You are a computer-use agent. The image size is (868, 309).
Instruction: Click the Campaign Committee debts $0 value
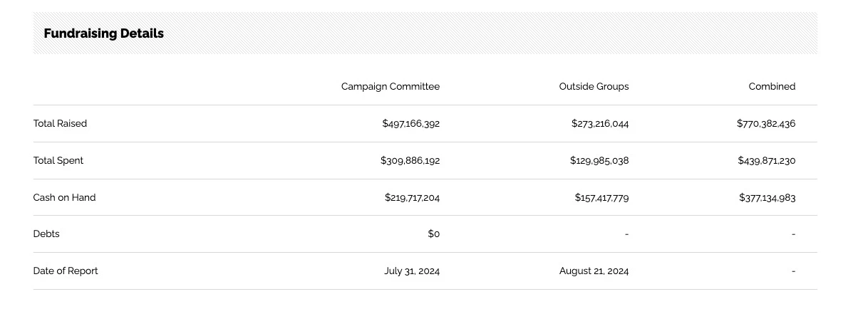(x=433, y=234)
